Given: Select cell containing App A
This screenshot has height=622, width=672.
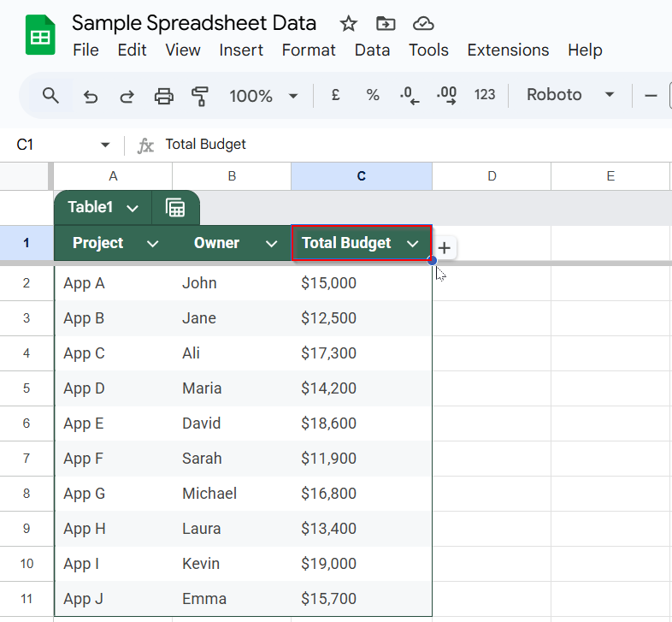Looking at the screenshot, I should [x=113, y=283].
